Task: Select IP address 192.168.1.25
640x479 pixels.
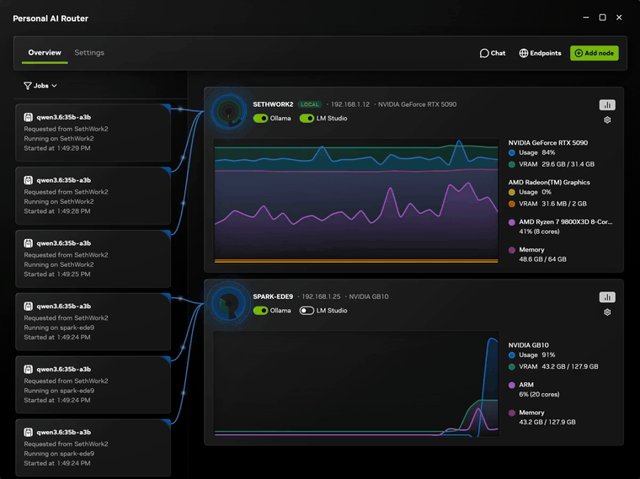Action: pyautogui.click(x=321, y=297)
